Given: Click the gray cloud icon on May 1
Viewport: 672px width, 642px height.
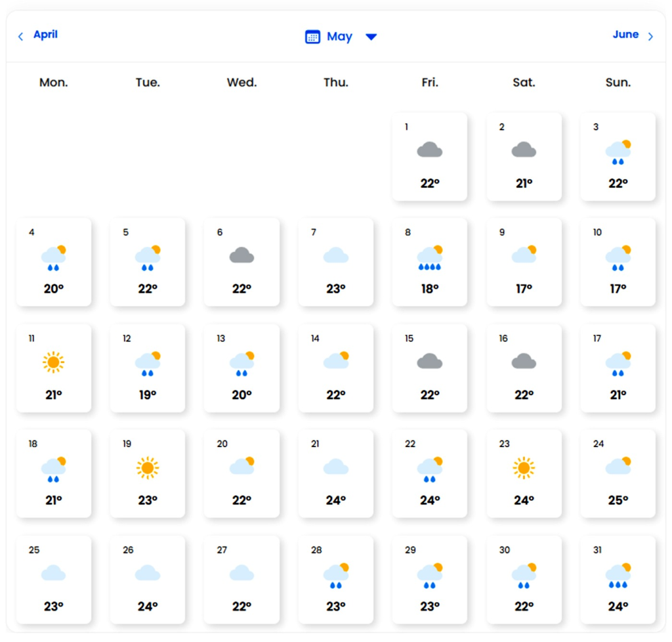Looking at the screenshot, I should 430,150.
